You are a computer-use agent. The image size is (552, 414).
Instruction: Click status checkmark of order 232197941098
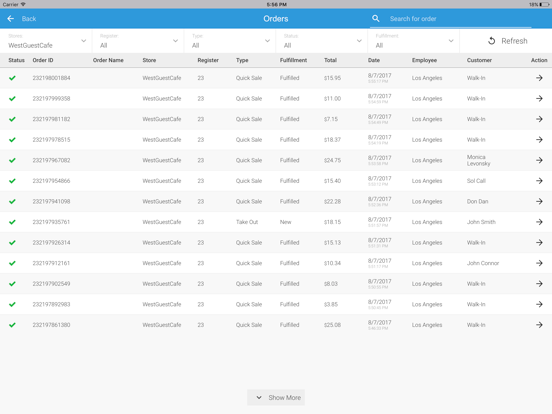12,201
